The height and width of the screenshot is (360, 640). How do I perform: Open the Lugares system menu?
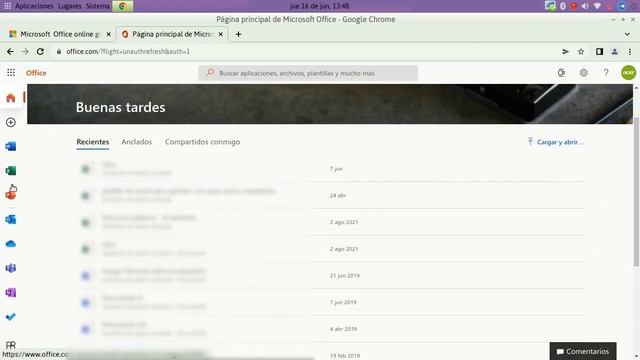click(69, 6)
